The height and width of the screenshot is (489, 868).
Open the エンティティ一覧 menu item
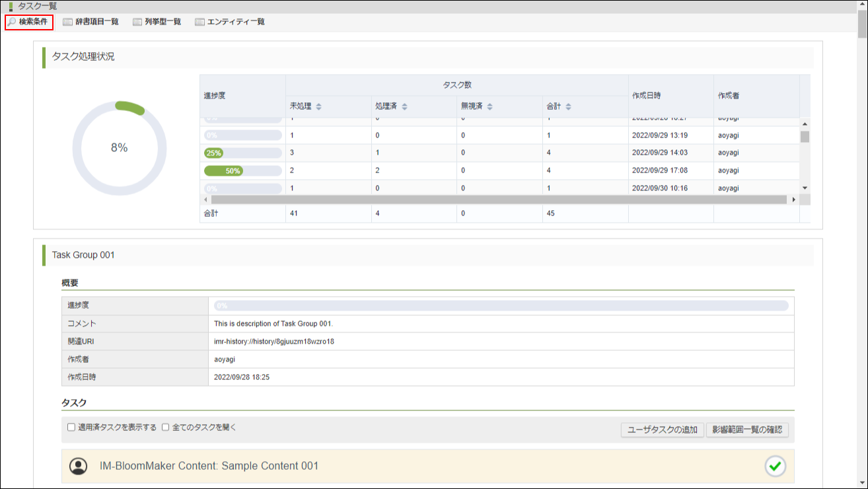pyautogui.click(x=236, y=22)
